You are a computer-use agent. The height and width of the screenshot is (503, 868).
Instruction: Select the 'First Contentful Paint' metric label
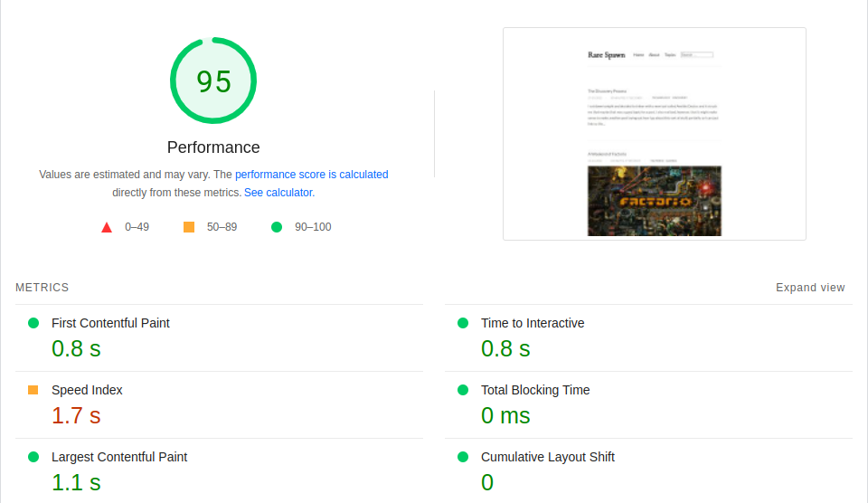pyautogui.click(x=110, y=323)
